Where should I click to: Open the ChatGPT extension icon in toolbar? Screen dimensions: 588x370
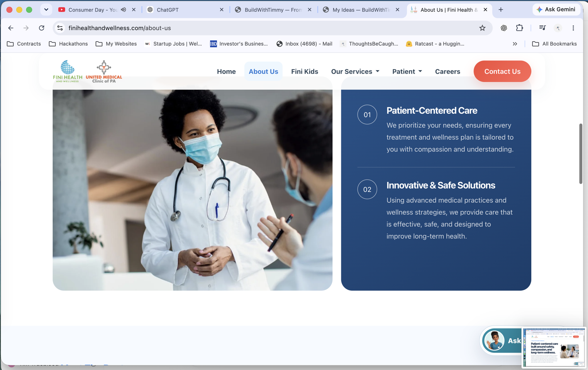click(504, 28)
